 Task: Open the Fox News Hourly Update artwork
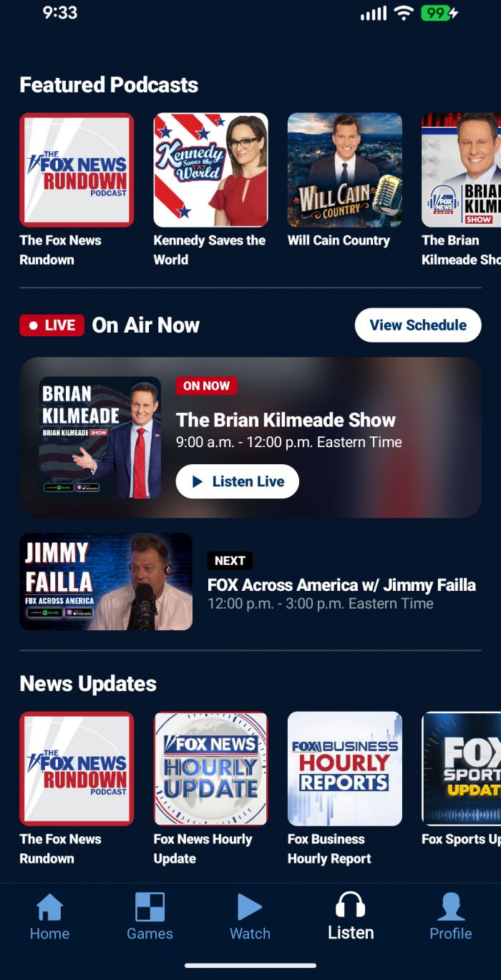click(x=211, y=768)
